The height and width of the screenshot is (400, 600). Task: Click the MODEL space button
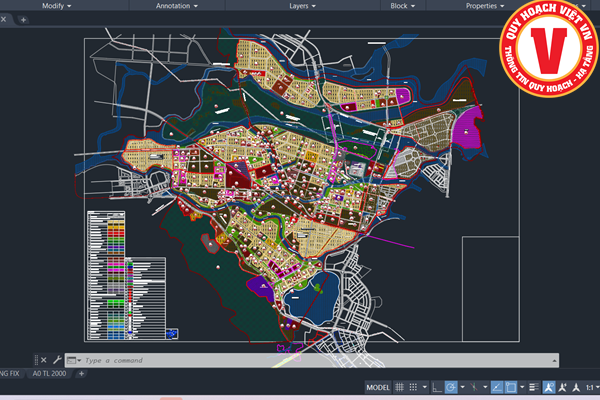(378, 387)
